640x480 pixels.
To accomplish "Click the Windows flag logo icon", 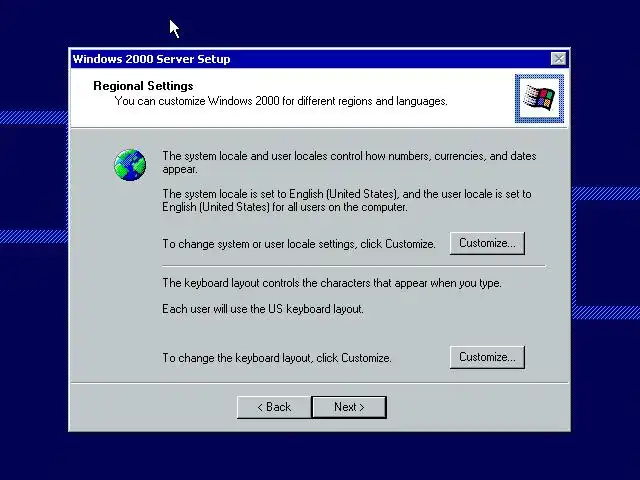I will point(539,98).
